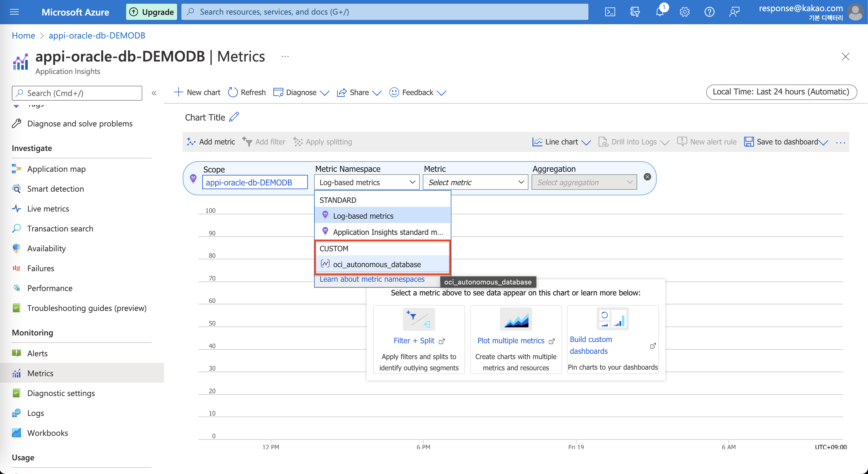Open Workbooks in sidebar

click(x=47, y=433)
